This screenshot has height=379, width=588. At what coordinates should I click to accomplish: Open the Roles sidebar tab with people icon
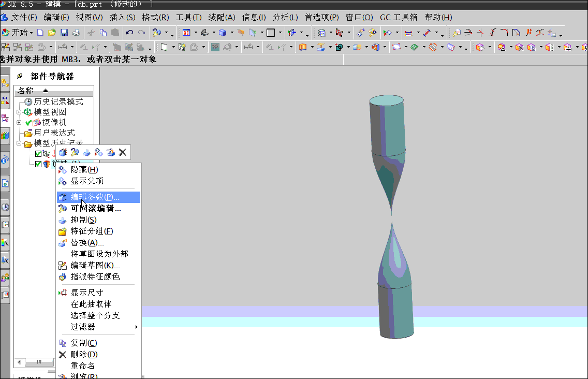click(5, 278)
